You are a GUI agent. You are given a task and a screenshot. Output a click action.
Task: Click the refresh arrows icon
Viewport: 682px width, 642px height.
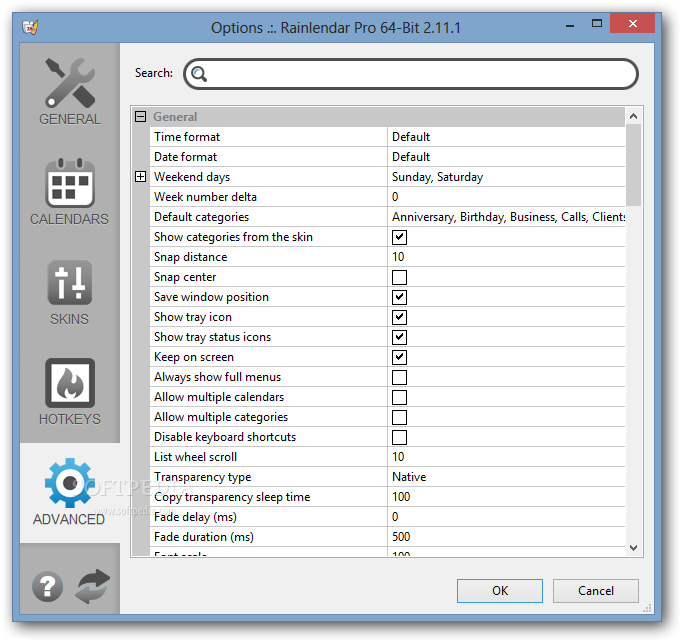(93, 586)
